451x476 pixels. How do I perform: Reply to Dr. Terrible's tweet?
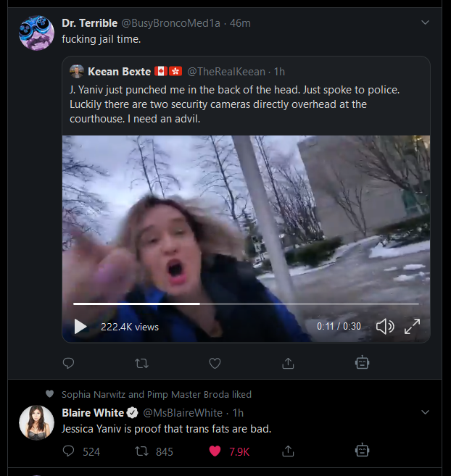69,363
